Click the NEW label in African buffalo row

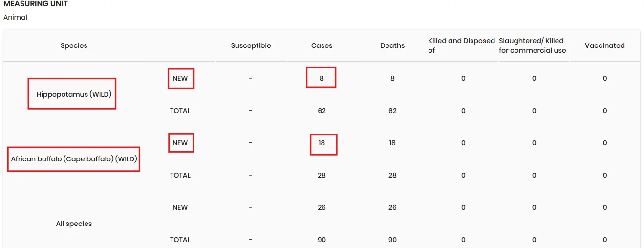coord(180,143)
